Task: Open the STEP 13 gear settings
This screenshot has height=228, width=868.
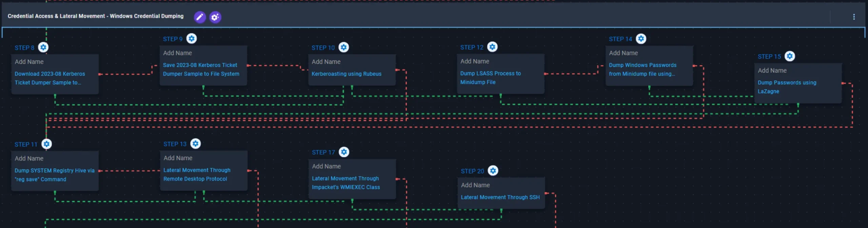Action: [195, 144]
